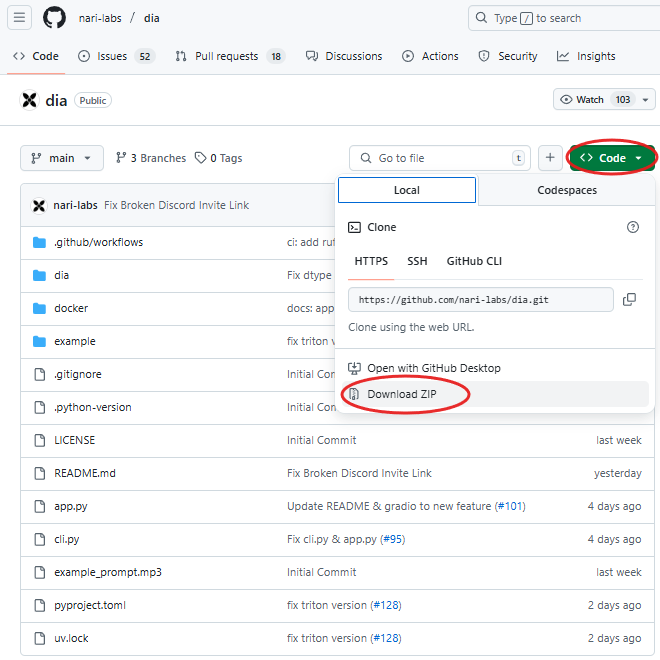
Task: Click the LICENSE file icon
Action: [40, 440]
